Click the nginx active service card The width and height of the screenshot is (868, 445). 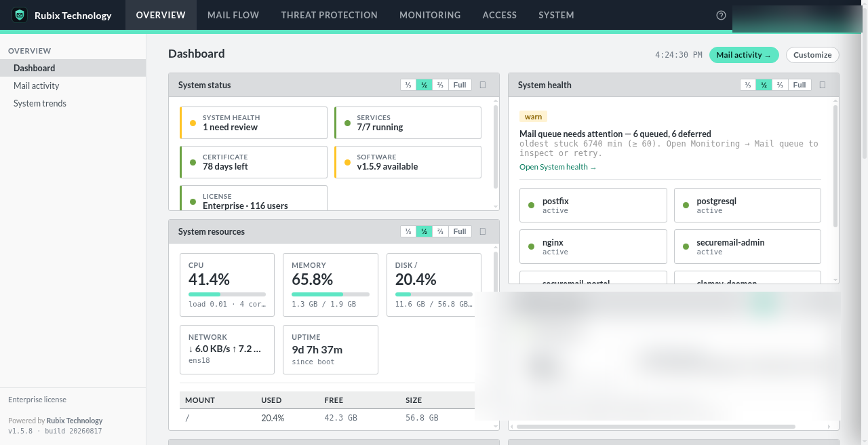[x=593, y=246]
